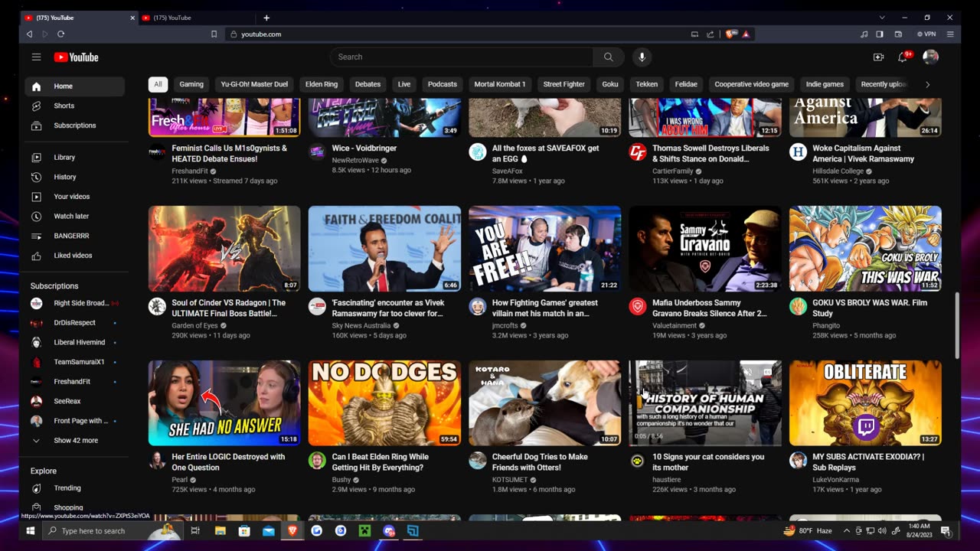Screen dimensions: 980x551
Task: Go back in browser
Action: coord(29,34)
